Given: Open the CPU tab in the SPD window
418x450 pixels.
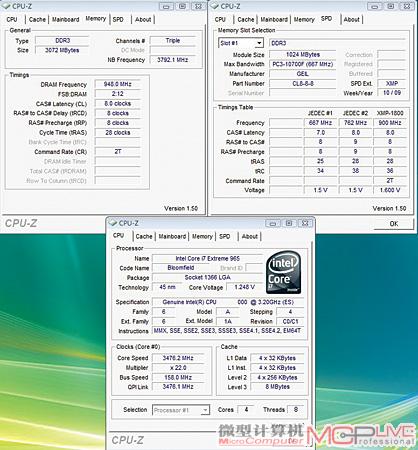Looking at the screenshot, I should [x=220, y=19].
